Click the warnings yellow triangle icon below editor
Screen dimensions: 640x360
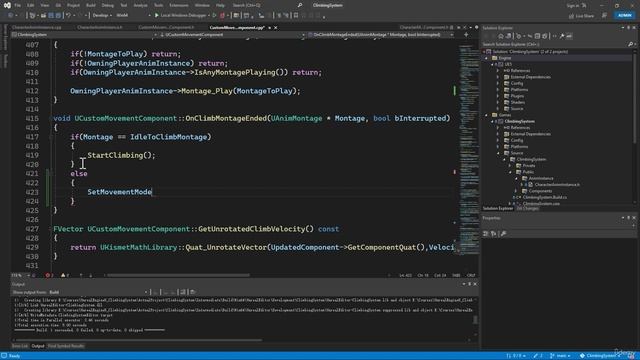[64, 276]
